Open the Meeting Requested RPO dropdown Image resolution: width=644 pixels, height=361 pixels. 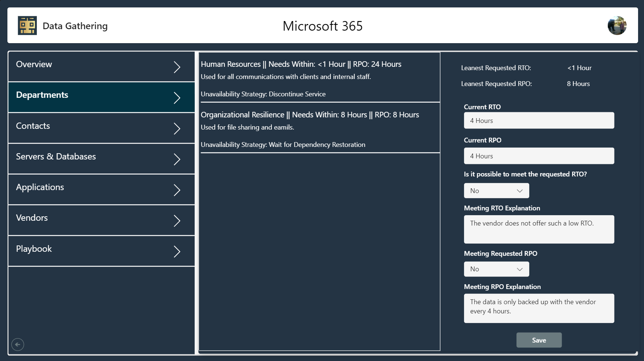coord(496,269)
